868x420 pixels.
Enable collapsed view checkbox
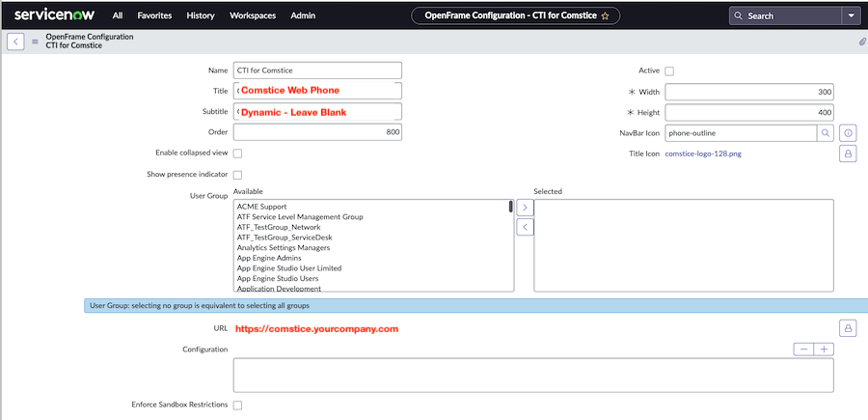click(237, 154)
